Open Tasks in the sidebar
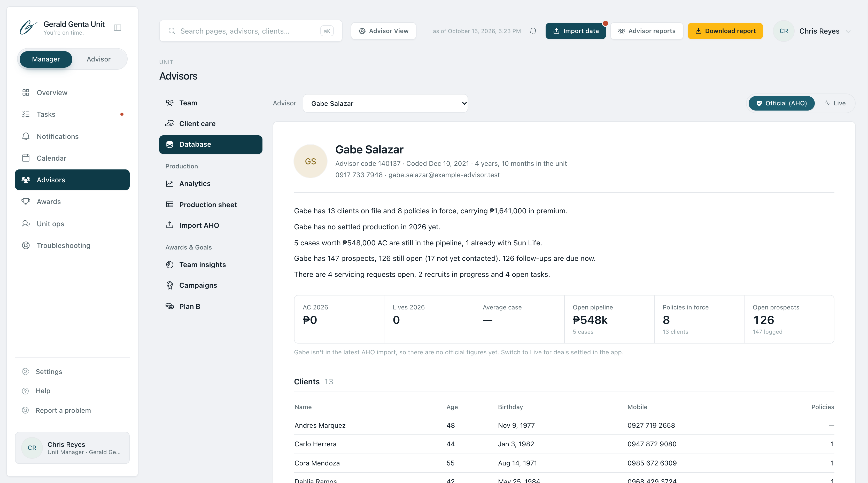868x483 pixels. [x=72, y=114]
